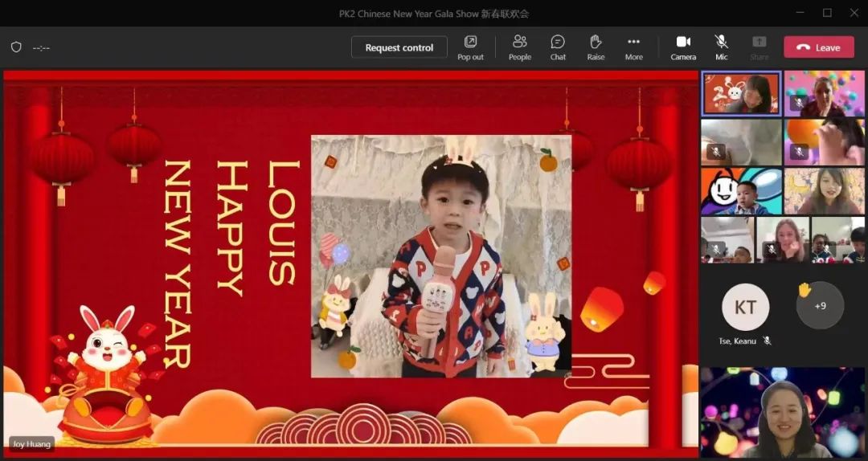Screen dimensions: 868x461
Task: Minimize the meeting window
Action: click(x=800, y=13)
